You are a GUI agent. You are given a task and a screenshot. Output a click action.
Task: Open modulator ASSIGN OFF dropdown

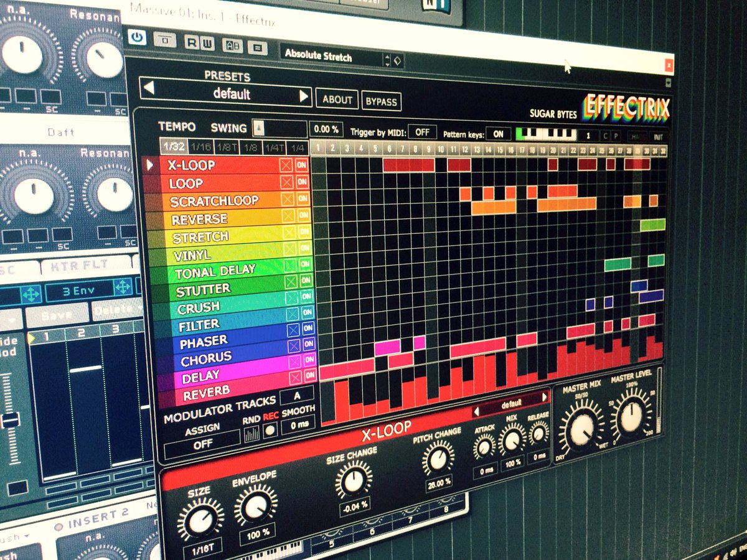(203, 445)
